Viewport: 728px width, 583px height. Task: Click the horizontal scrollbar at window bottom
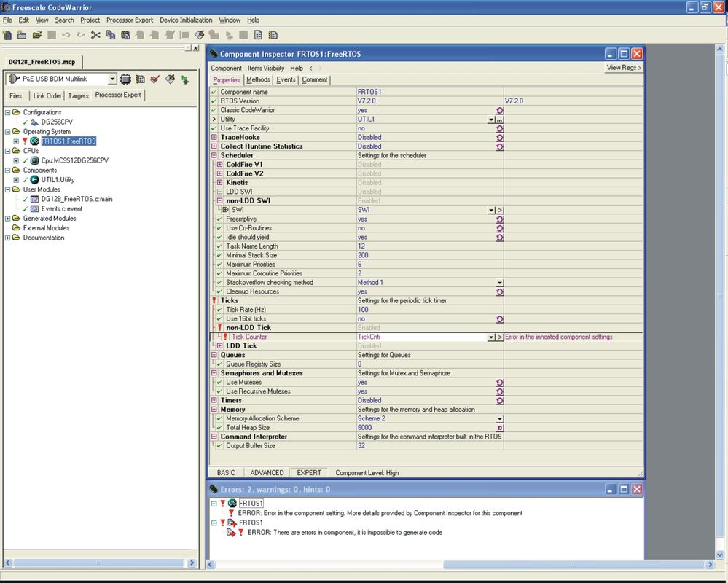click(x=461, y=565)
